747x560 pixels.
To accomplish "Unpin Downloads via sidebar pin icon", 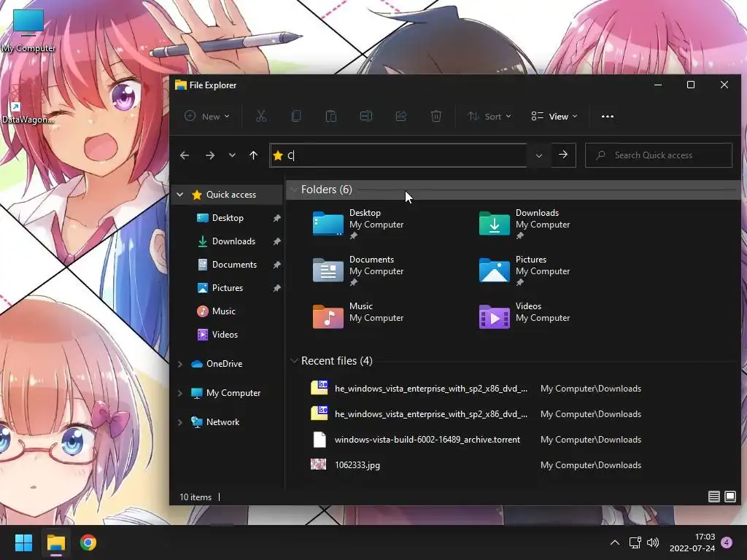I will pyautogui.click(x=276, y=241).
